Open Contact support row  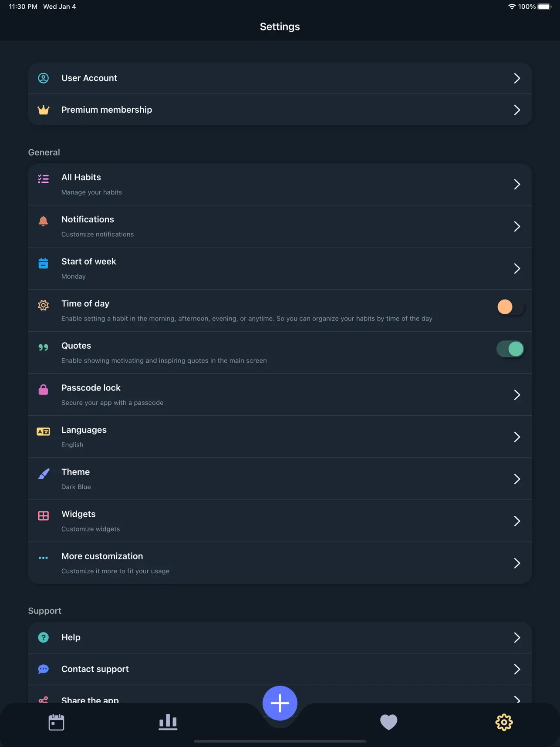280,669
